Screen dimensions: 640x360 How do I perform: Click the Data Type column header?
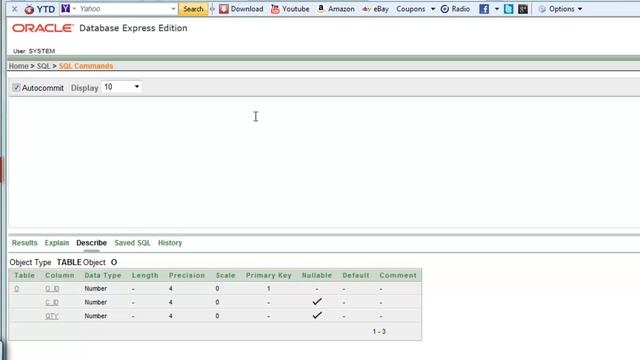[x=103, y=276]
